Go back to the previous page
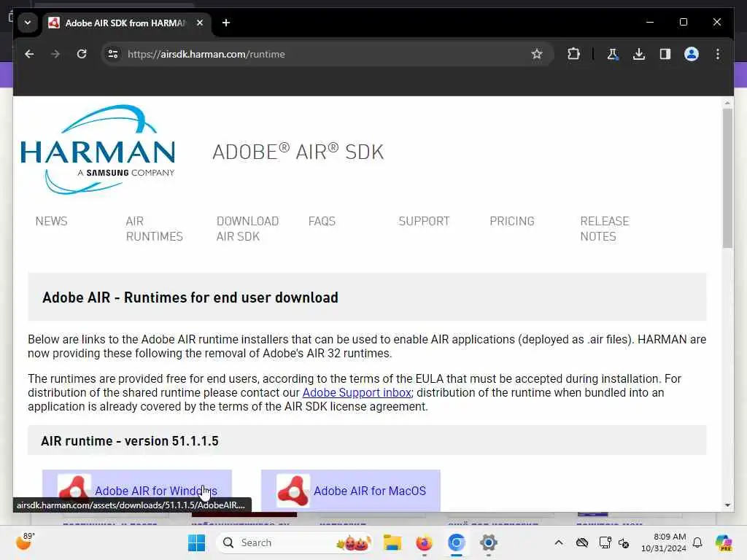Screen dimensions: 747x560 pos(29,54)
